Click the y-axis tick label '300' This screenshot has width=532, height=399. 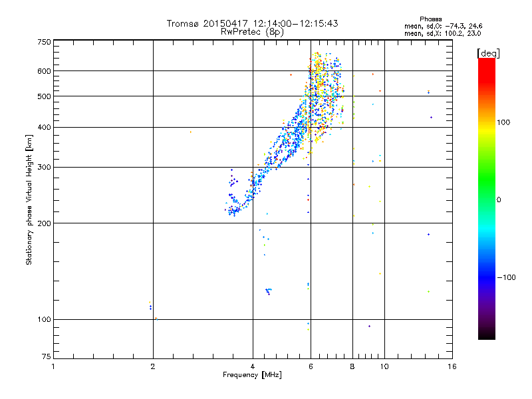point(44,168)
